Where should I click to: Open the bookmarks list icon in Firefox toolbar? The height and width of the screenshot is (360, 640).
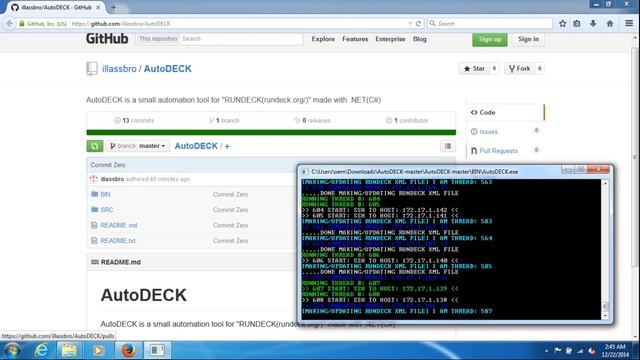577,24
